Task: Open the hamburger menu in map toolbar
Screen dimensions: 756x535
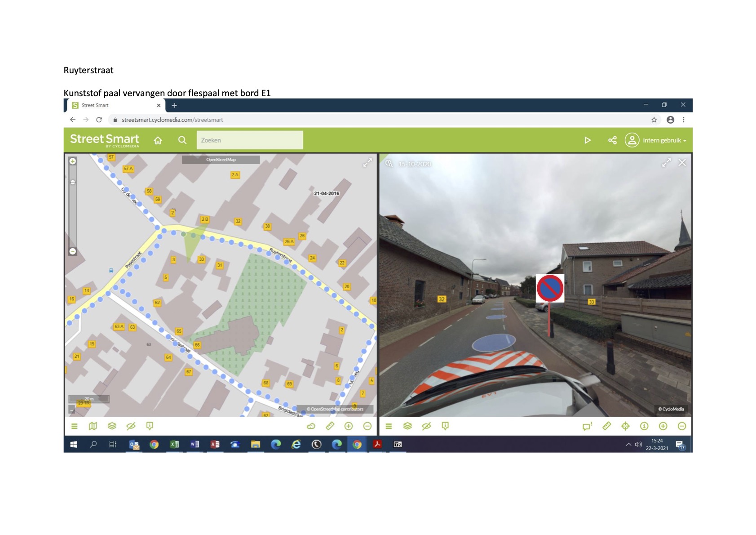Action: 75,426
